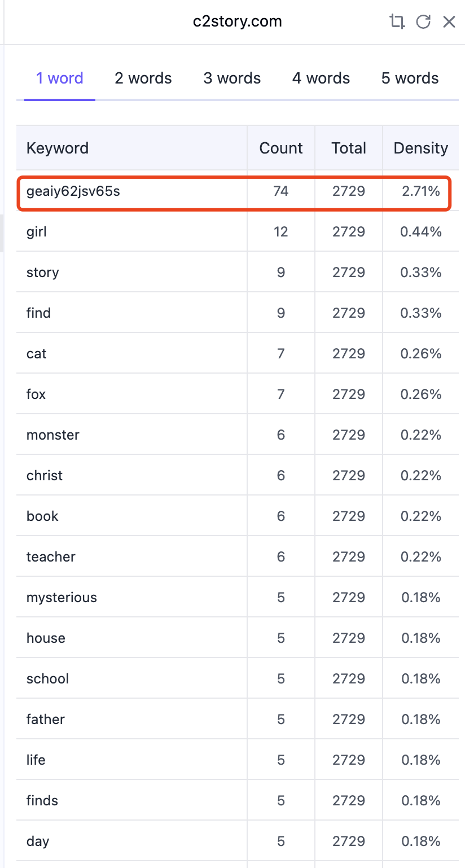Switch to the 1 word tab

point(60,78)
